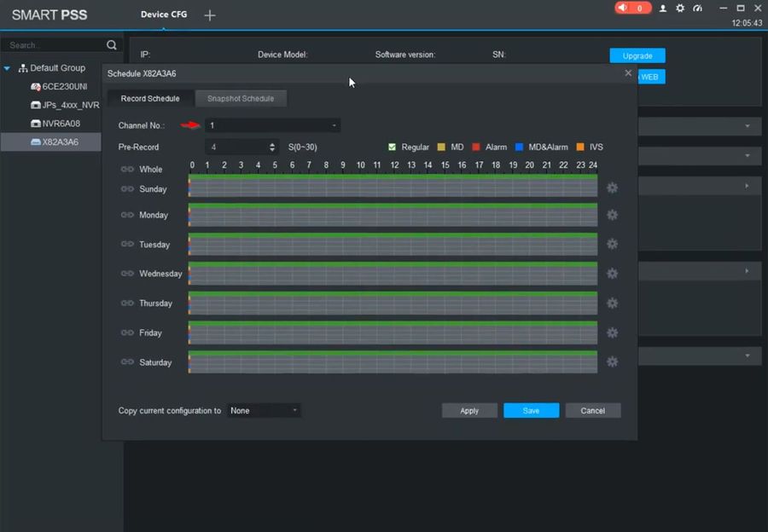Click the search magnifier icon

coord(112,45)
